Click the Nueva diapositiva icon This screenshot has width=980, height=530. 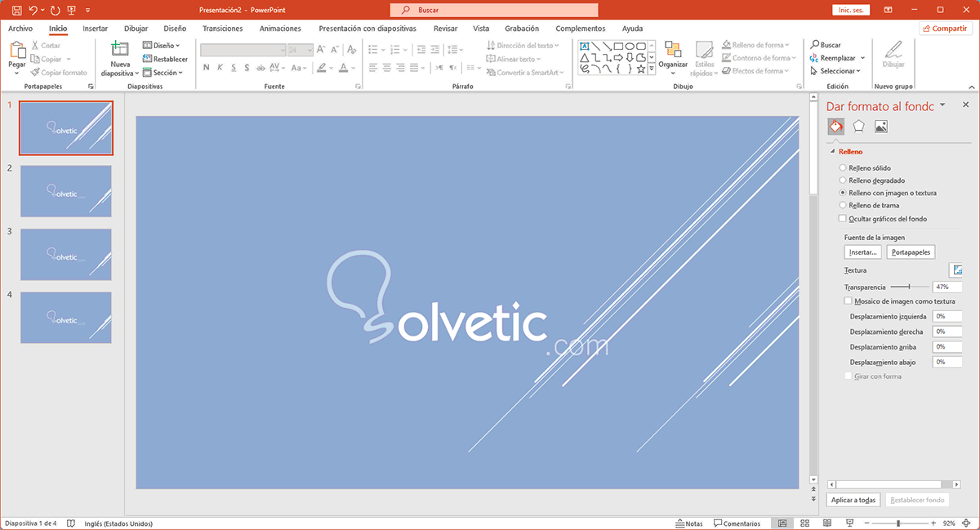119,48
